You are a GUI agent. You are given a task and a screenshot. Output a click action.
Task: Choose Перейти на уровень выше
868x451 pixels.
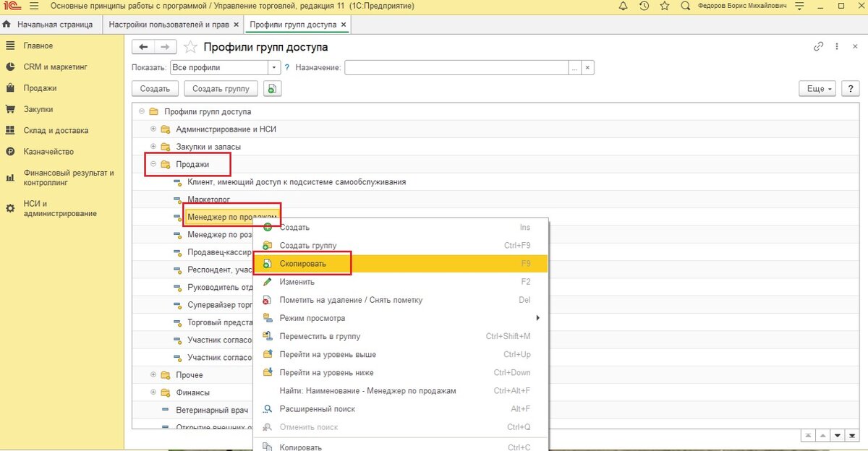[x=401, y=354]
